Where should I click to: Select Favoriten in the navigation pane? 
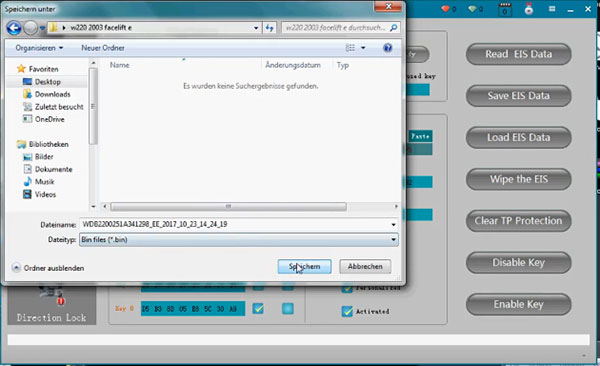pyautogui.click(x=38, y=69)
